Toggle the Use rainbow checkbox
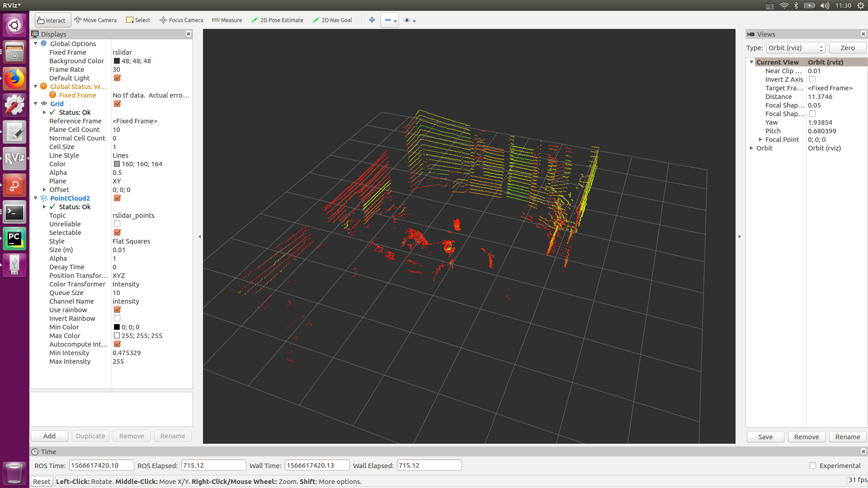868x488 pixels. (117, 310)
